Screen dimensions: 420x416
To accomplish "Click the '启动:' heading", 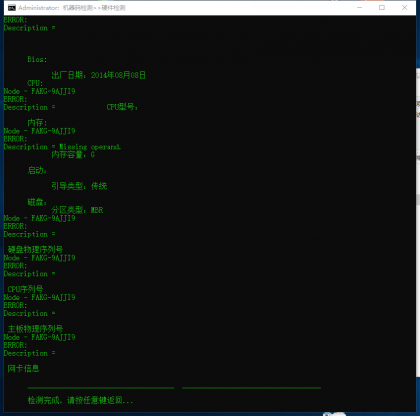I will pos(37,170).
